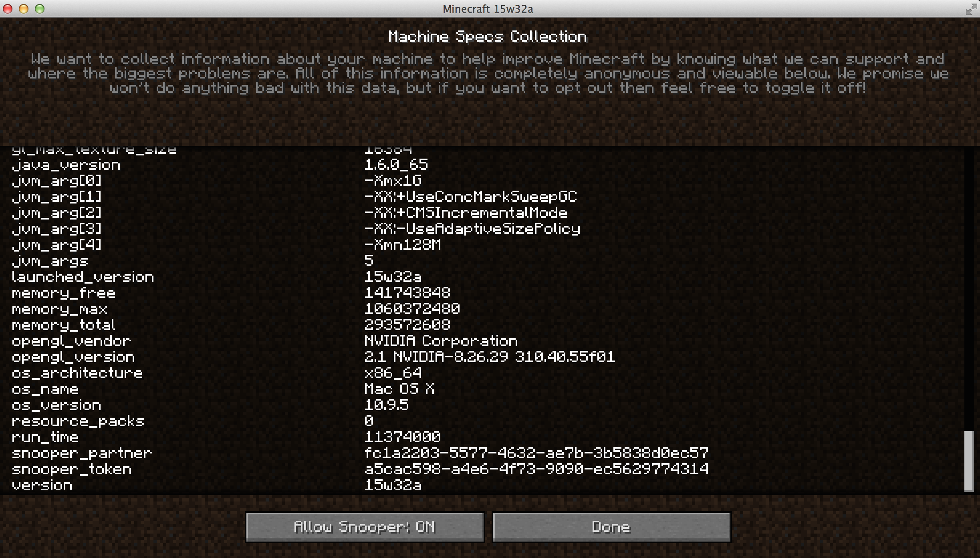Select the java_version row
This screenshot has height=558, width=980.
pos(66,165)
